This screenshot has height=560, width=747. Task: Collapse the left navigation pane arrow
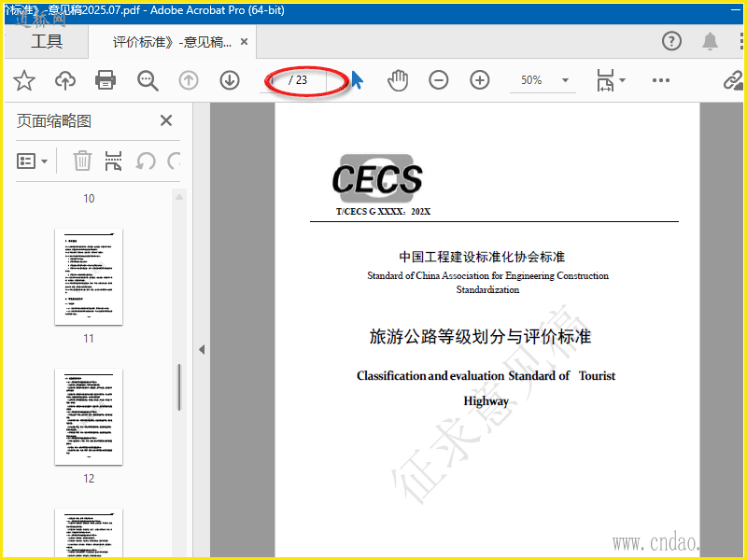pos(202,349)
